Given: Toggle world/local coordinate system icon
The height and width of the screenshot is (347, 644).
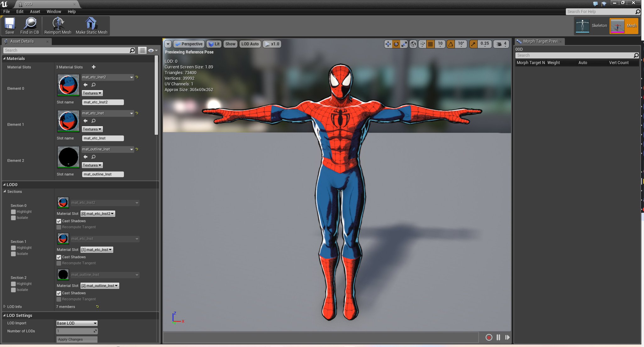Looking at the screenshot, I should tap(413, 44).
